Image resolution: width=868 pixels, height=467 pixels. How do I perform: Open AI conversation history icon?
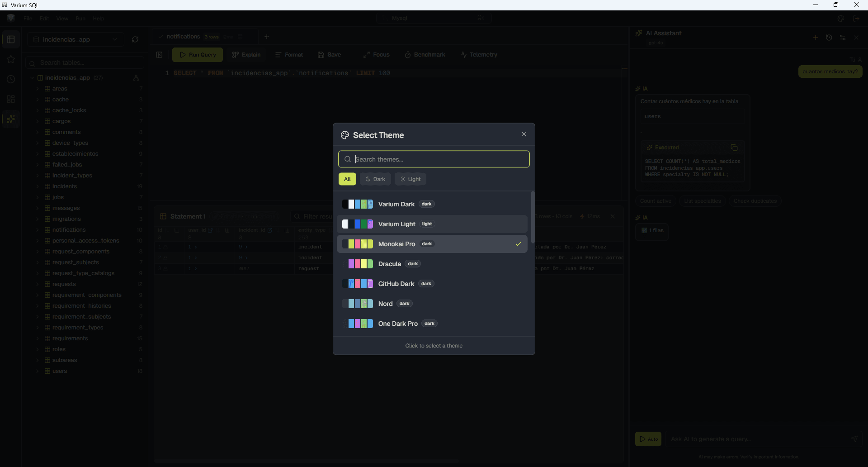tap(829, 37)
